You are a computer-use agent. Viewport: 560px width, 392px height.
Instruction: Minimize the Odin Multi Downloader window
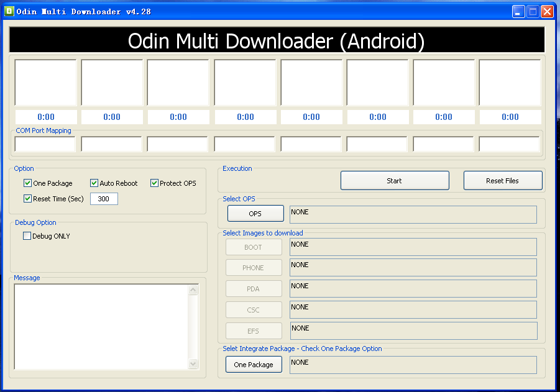click(x=518, y=11)
